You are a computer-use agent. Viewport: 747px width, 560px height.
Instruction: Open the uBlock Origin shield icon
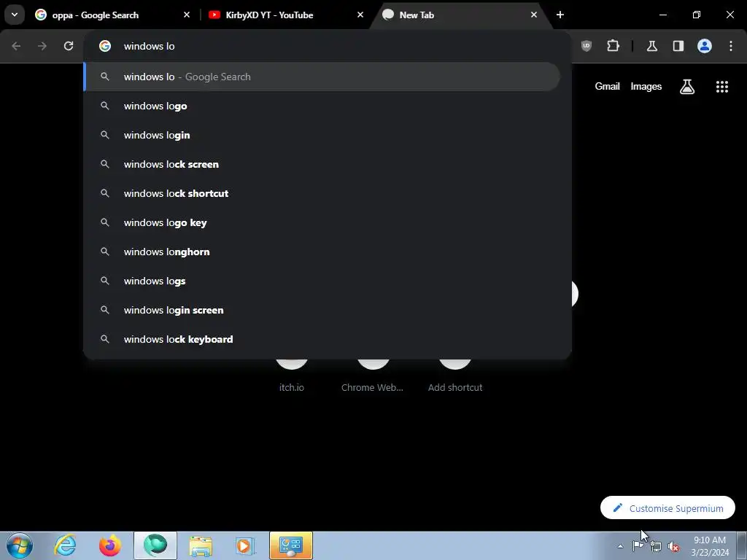coord(587,46)
